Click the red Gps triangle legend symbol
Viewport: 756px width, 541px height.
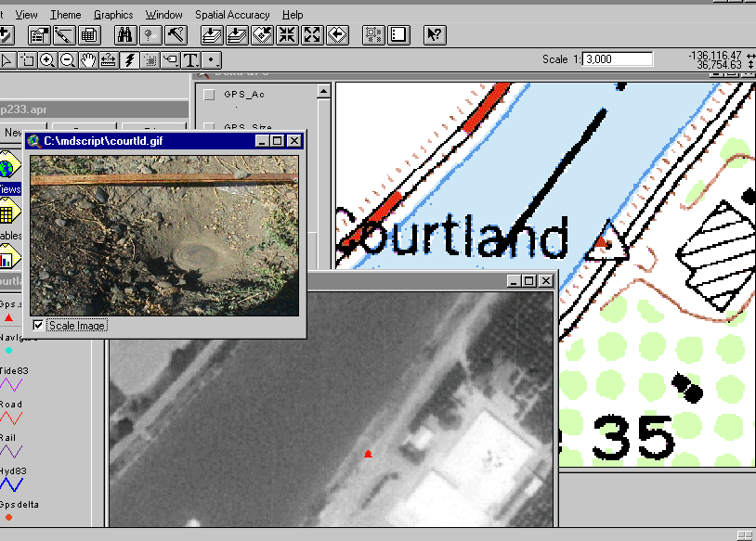click(x=9, y=317)
